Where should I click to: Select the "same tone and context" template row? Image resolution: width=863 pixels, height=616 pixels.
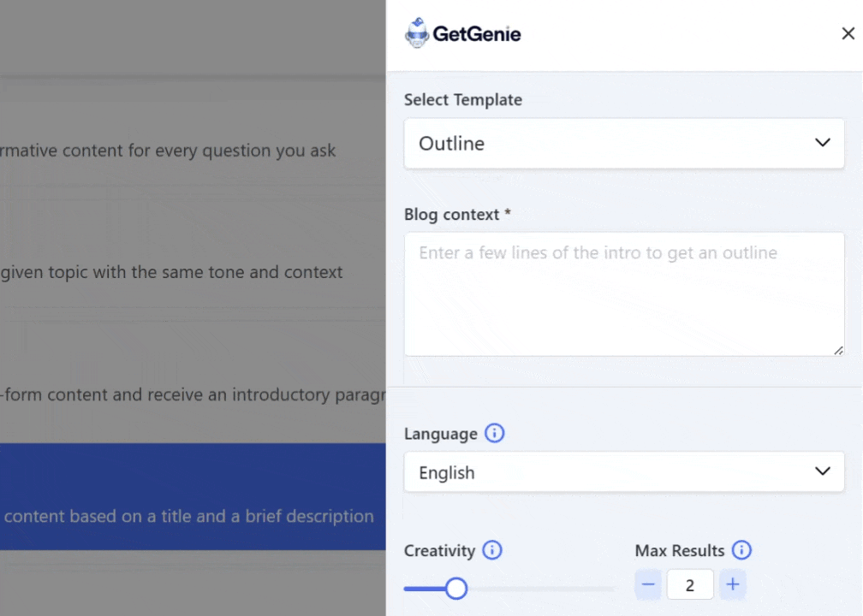[x=171, y=273]
